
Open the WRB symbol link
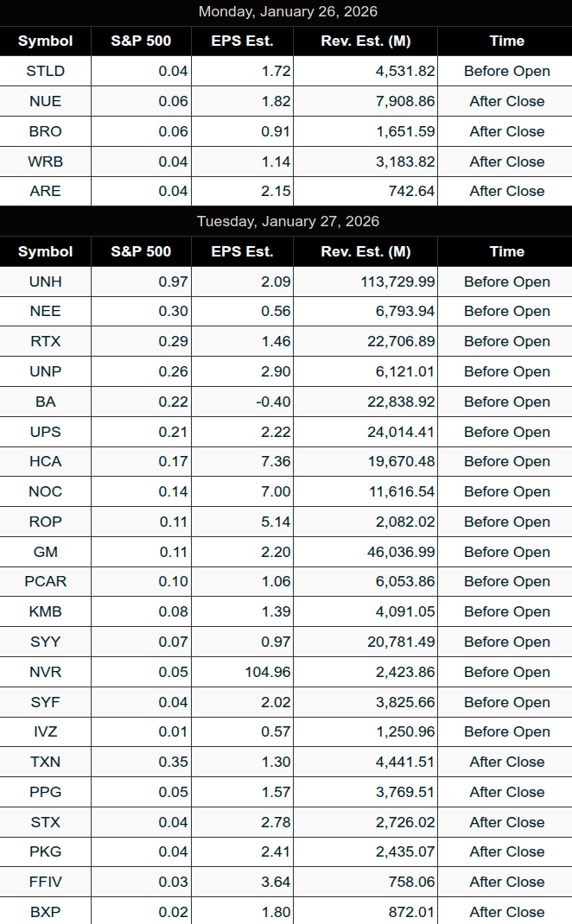(45, 161)
